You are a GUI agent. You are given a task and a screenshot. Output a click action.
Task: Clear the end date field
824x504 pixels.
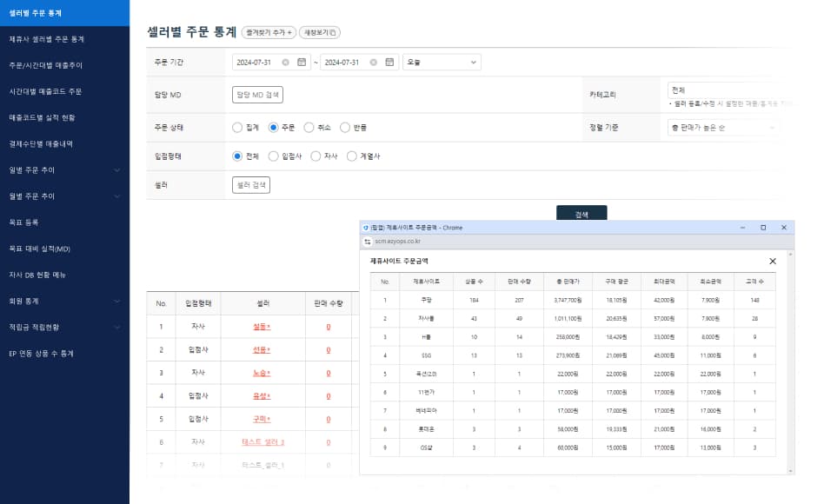point(373,62)
